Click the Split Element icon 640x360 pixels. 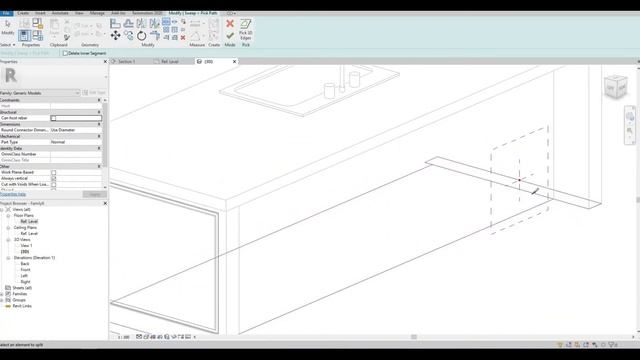(x=166, y=22)
